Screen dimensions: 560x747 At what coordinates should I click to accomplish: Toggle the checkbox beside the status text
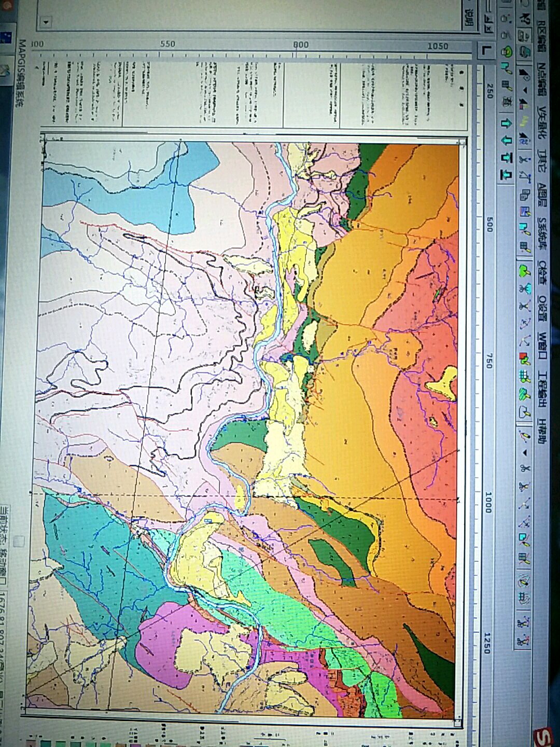(x=19, y=542)
